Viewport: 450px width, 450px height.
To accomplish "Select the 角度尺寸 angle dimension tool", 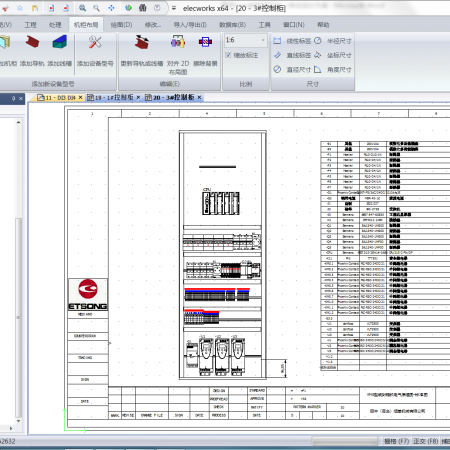I will pyautogui.click(x=333, y=70).
